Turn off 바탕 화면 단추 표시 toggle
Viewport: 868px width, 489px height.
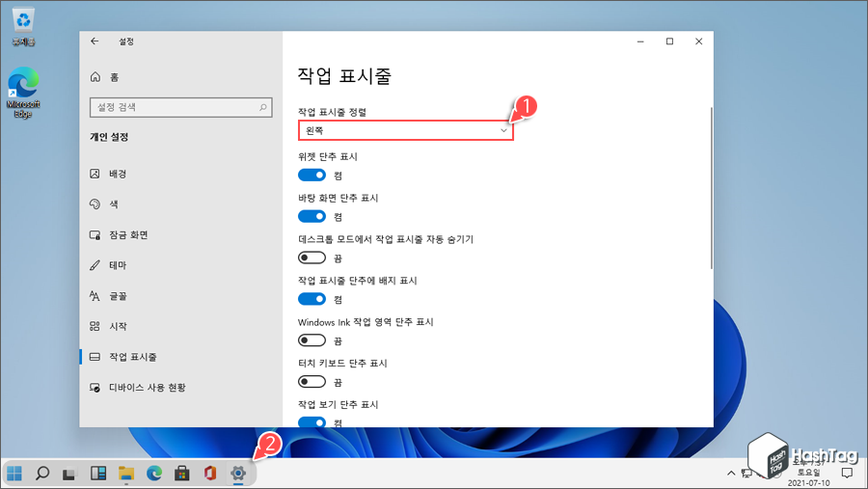click(312, 216)
